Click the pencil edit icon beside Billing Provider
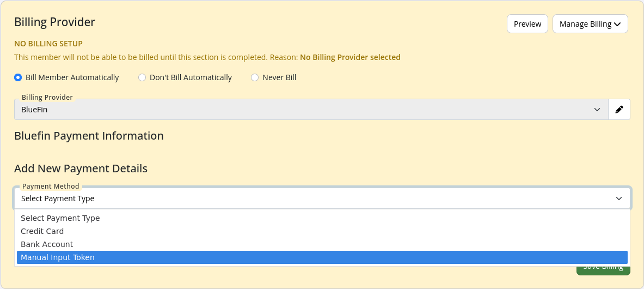 click(x=619, y=110)
